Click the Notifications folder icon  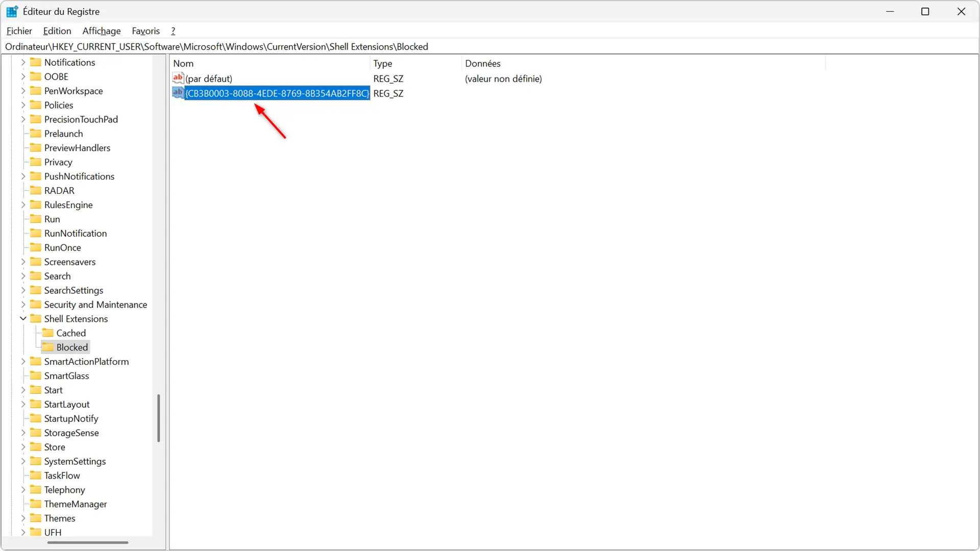pos(36,62)
